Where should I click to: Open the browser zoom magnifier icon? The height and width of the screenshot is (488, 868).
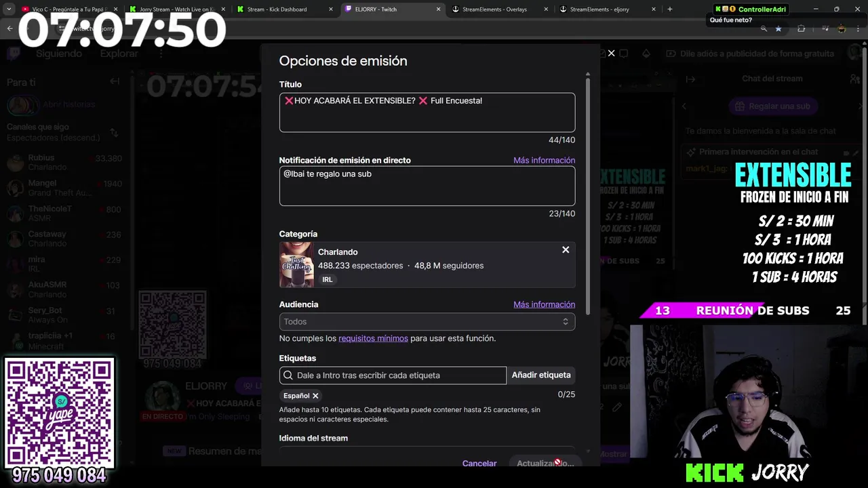click(x=764, y=28)
